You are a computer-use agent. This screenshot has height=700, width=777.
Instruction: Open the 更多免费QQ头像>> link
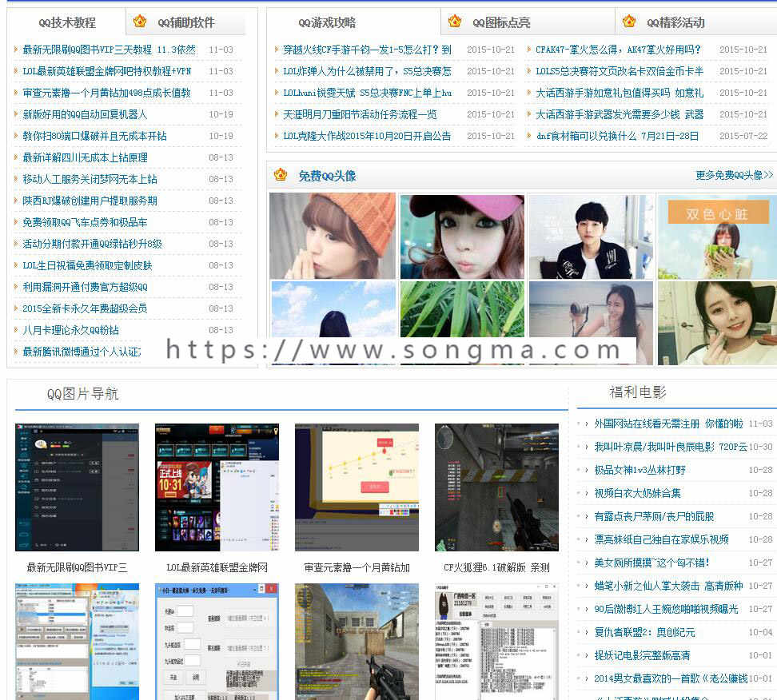pyautogui.click(x=734, y=175)
